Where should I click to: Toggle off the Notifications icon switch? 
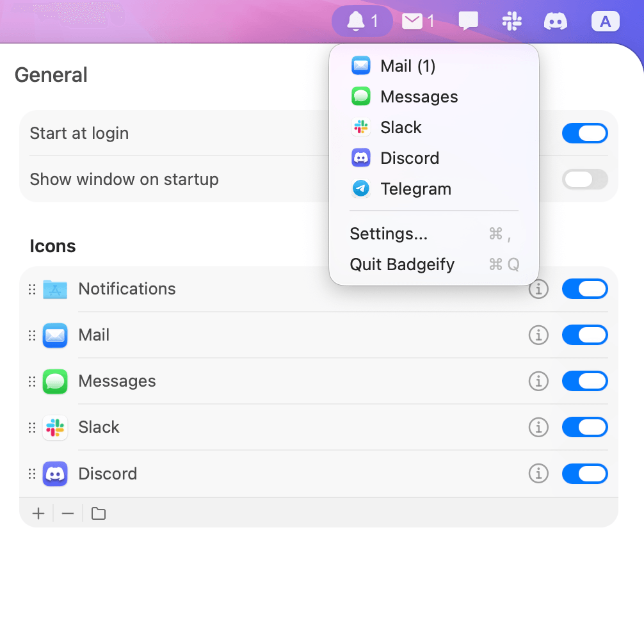(585, 289)
